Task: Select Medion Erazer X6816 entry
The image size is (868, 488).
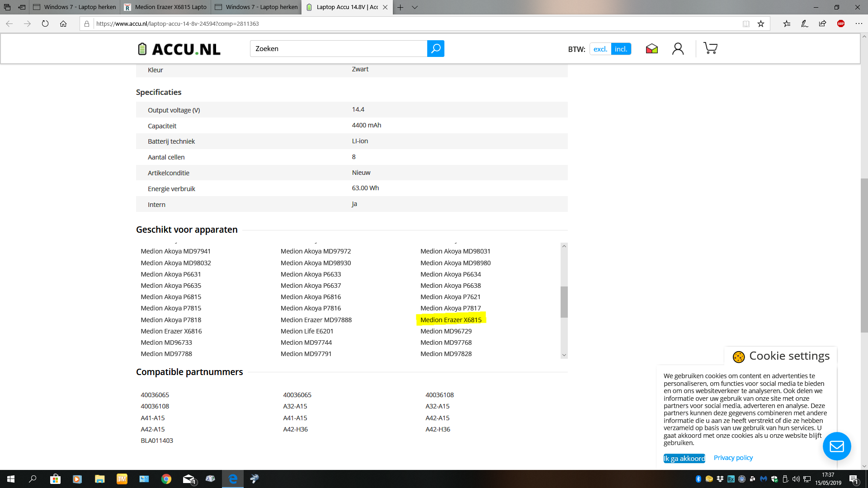Action: pyautogui.click(x=171, y=331)
